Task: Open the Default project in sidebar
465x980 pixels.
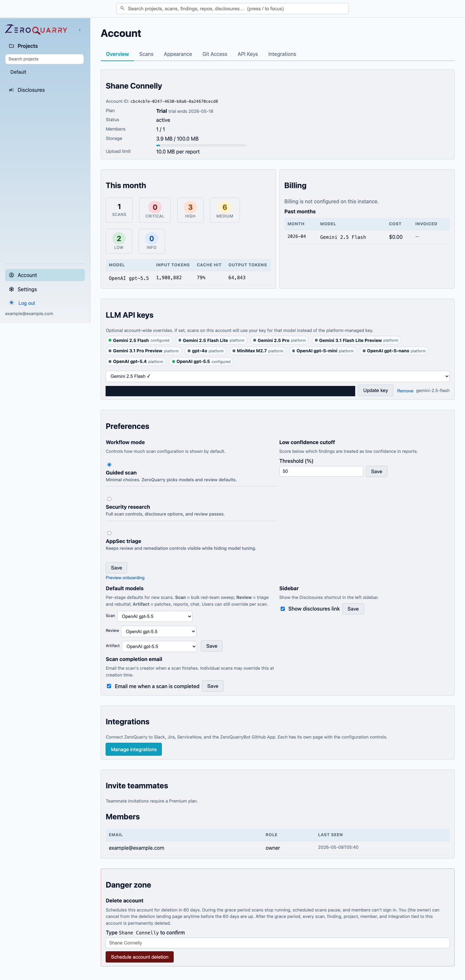Action: (x=18, y=72)
